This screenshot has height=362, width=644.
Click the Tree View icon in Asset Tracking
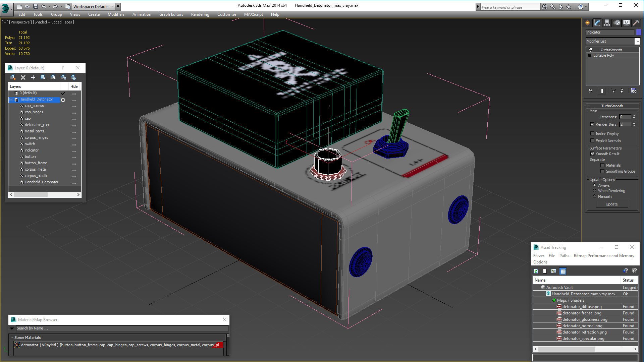coord(554,271)
